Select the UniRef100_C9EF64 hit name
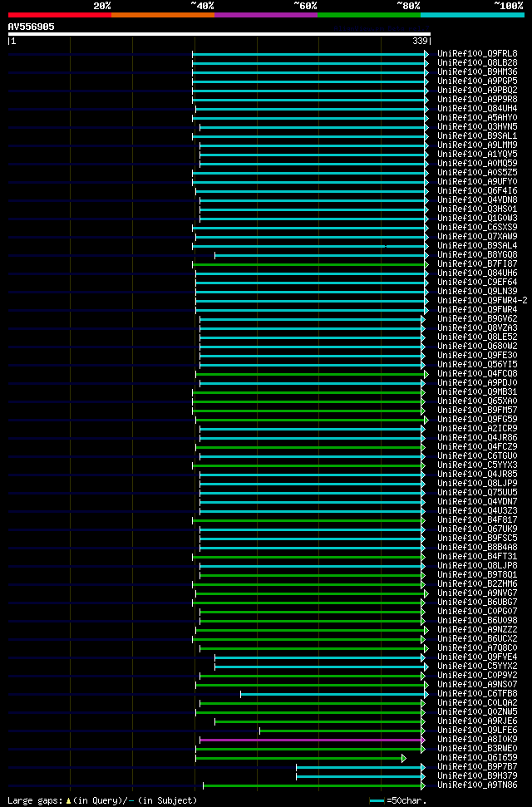The width and height of the screenshot is (532, 807). point(477,282)
